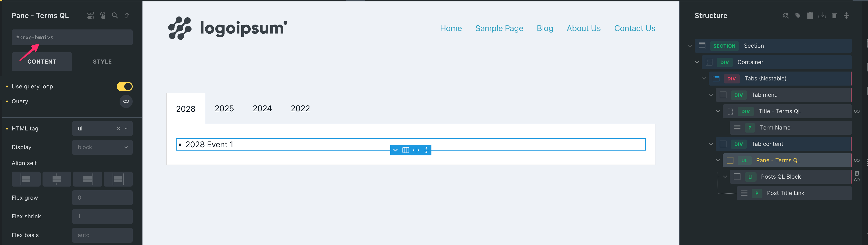The height and width of the screenshot is (245, 868).
Task: Click the Flex grow input field
Action: pos(102,198)
